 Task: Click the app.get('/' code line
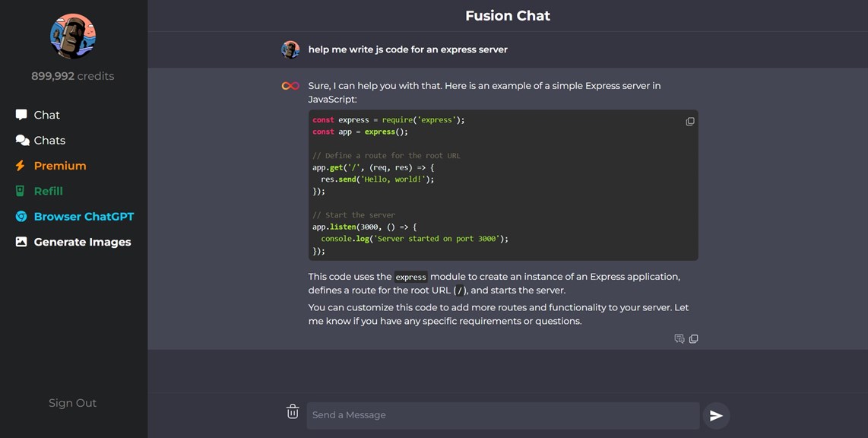click(374, 167)
